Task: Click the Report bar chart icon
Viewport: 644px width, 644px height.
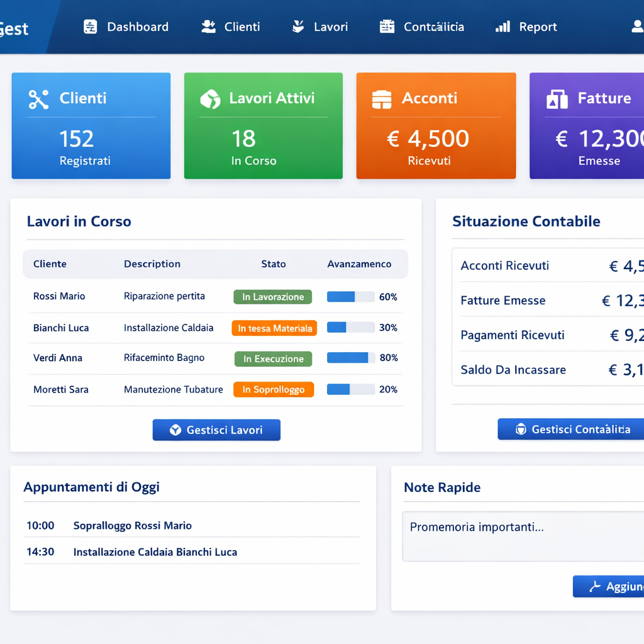Action: click(x=502, y=26)
